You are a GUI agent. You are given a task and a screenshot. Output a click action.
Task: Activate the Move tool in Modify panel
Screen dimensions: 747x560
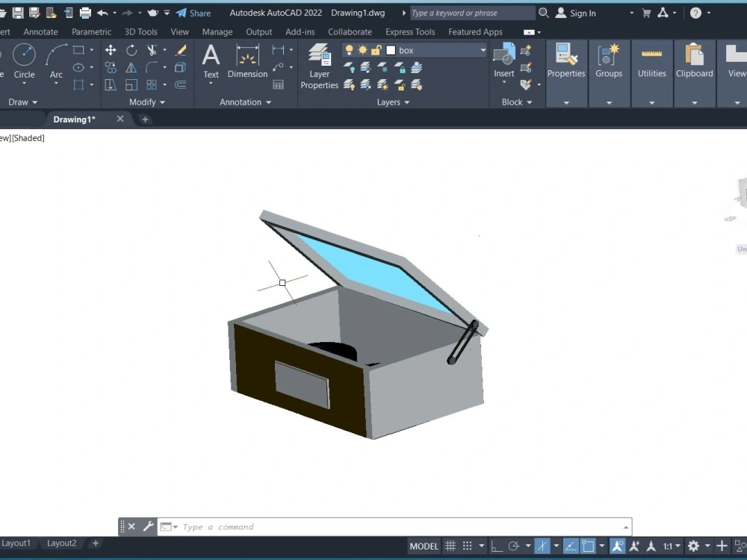click(x=111, y=49)
